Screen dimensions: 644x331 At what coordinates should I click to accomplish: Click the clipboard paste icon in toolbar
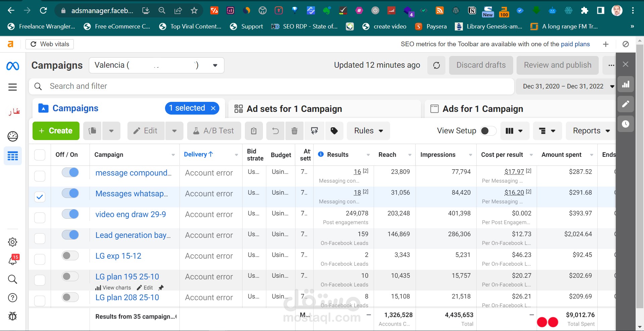[254, 131]
